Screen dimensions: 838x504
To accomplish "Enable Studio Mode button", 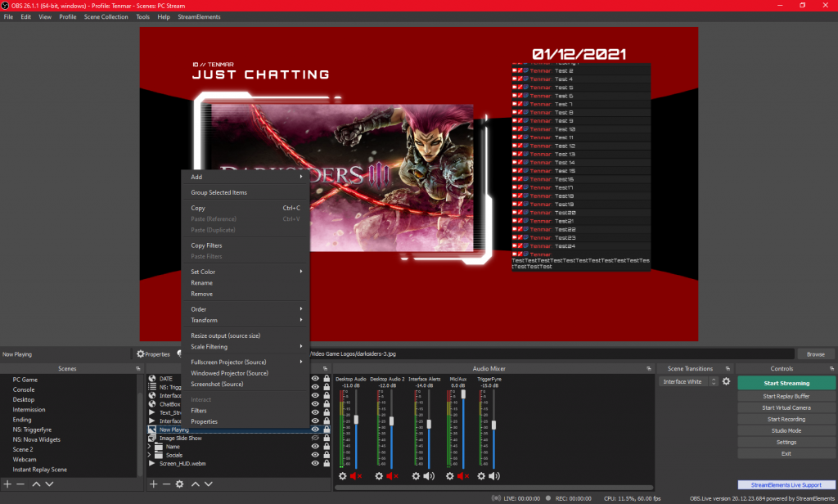I will [786, 431].
